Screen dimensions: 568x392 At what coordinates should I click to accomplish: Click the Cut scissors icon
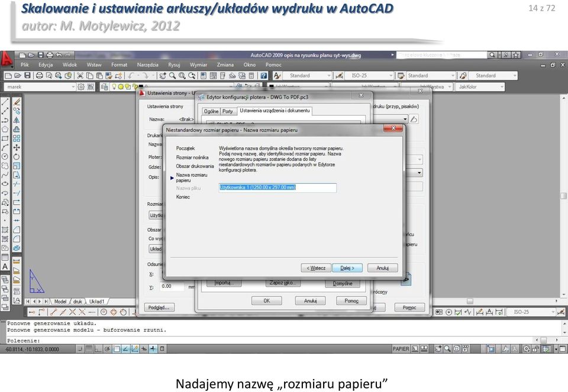tap(80, 76)
